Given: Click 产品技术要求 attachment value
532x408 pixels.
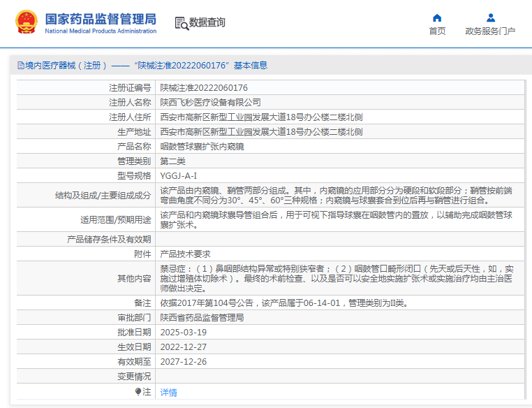Looking at the screenshot, I should tap(185, 254).
